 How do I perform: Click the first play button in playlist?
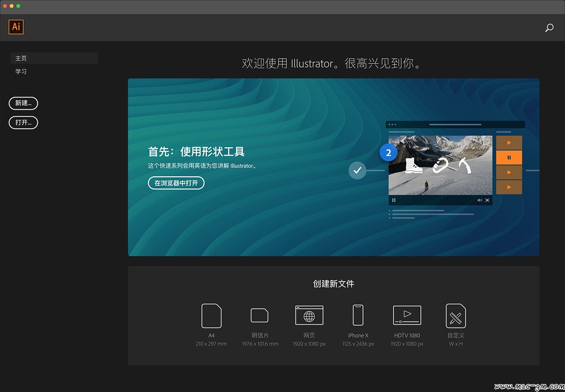coord(509,143)
